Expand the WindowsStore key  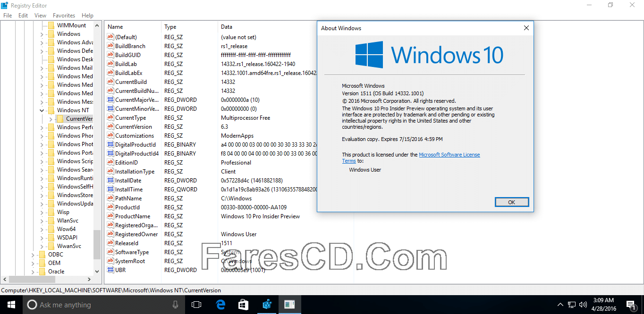(42, 195)
